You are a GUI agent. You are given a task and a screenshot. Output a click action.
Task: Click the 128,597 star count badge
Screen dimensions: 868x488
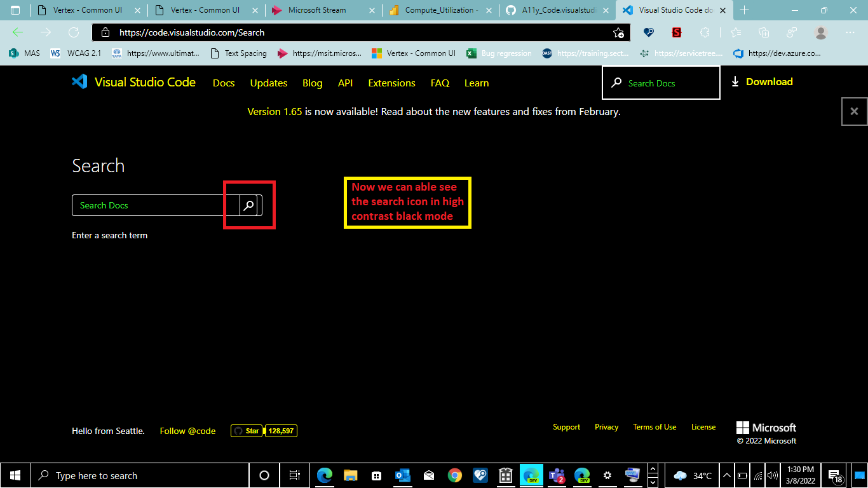(281, 430)
